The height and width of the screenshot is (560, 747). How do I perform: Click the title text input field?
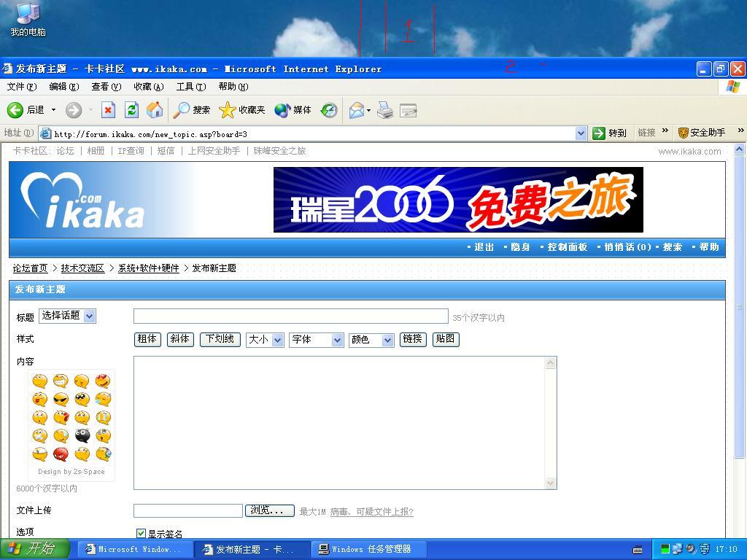coord(290,316)
